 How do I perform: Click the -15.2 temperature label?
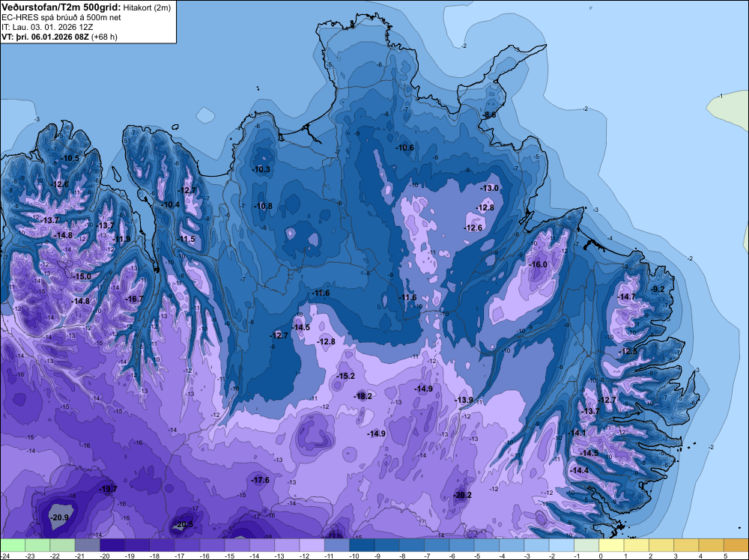click(x=345, y=376)
